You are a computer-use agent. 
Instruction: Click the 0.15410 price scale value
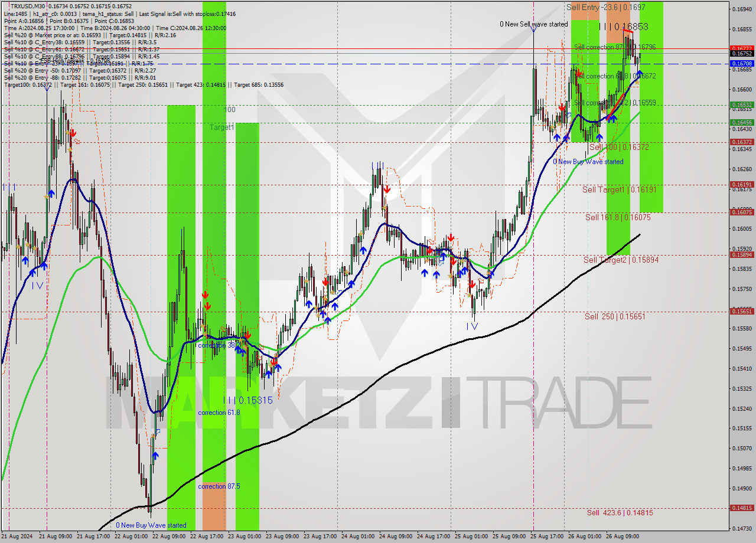coord(741,368)
